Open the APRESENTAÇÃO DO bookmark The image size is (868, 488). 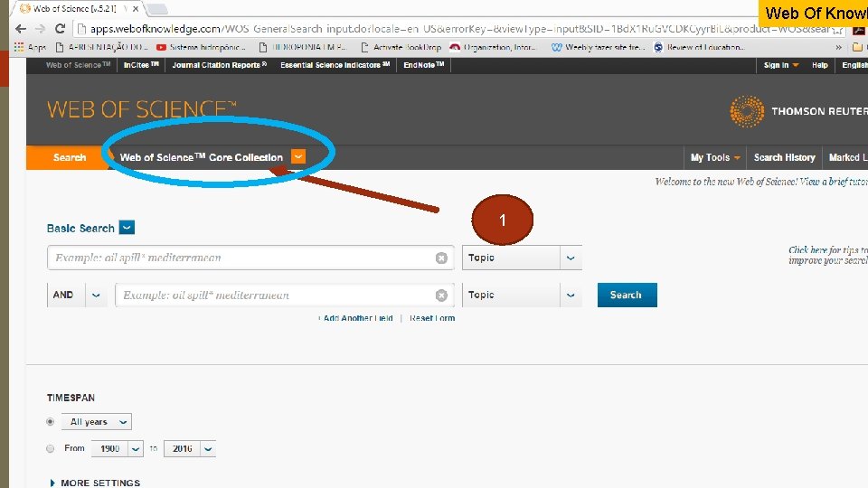click(x=101, y=48)
